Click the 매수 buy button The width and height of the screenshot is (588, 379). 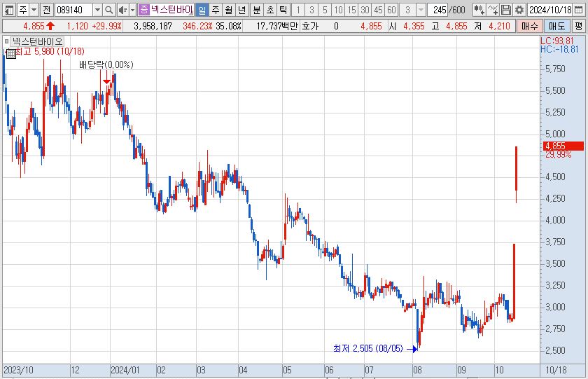(x=529, y=26)
